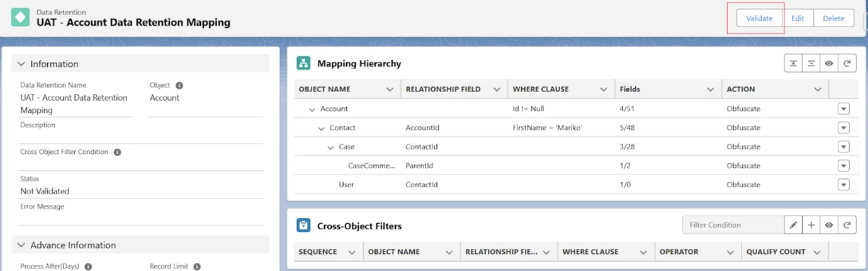Click the expand all icon in Mapping Hierarchy
Viewport: 868px width, 271px height.
point(793,63)
